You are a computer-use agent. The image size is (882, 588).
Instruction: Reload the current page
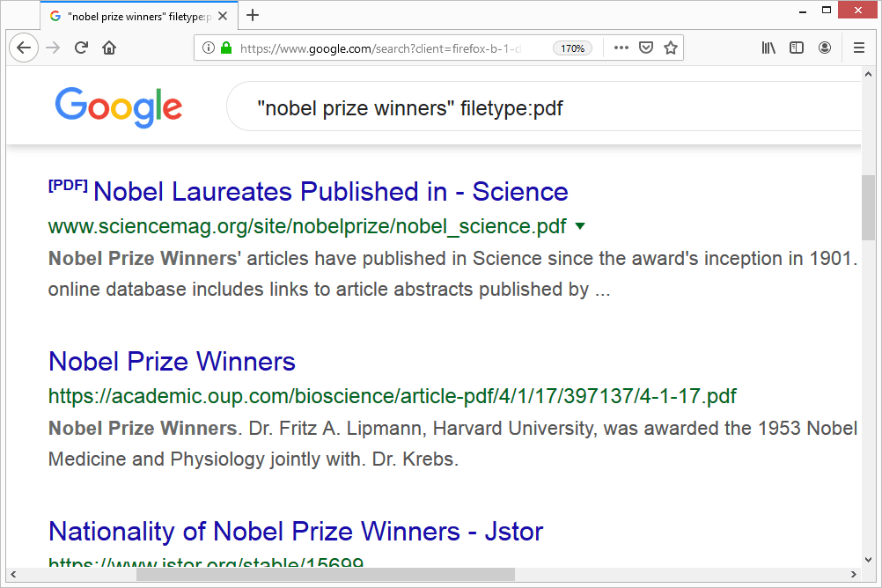(81, 48)
